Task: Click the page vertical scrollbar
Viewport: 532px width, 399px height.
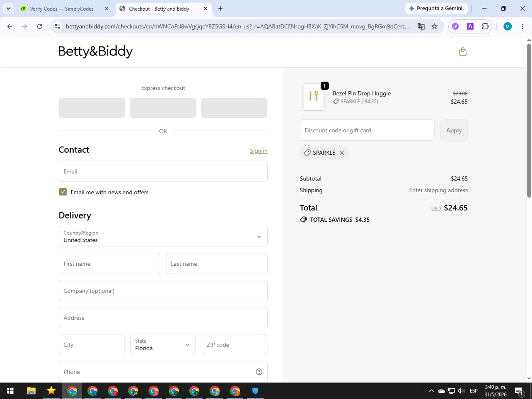Action: [529, 121]
